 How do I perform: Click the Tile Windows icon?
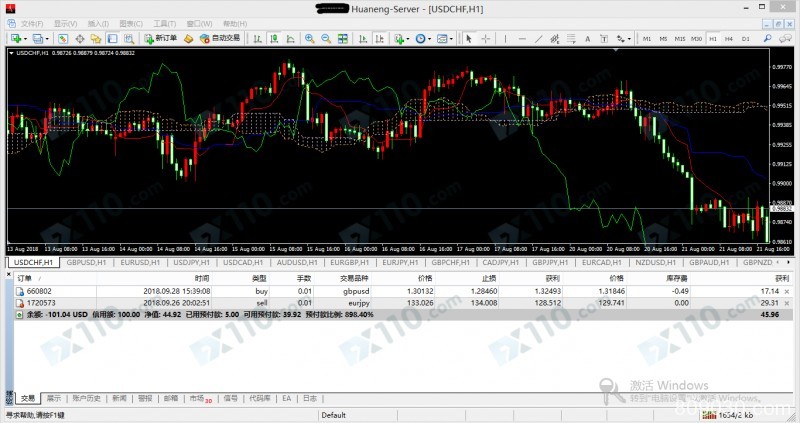tap(343, 39)
